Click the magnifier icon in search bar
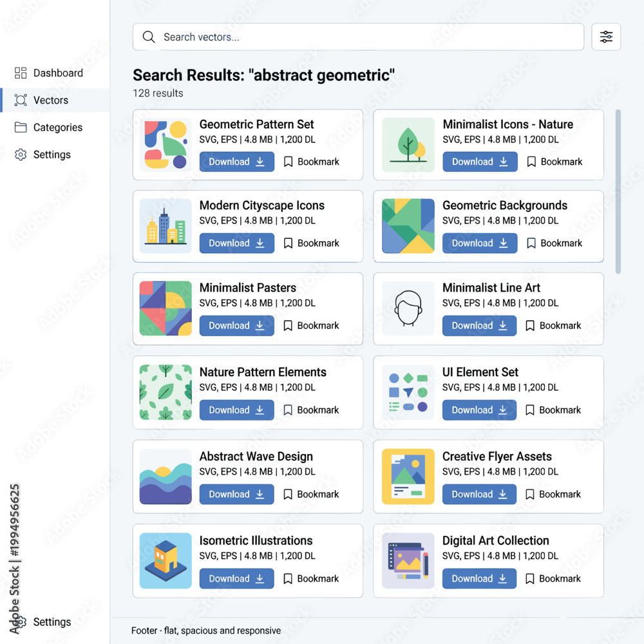The width and height of the screenshot is (644, 644). click(x=149, y=37)
